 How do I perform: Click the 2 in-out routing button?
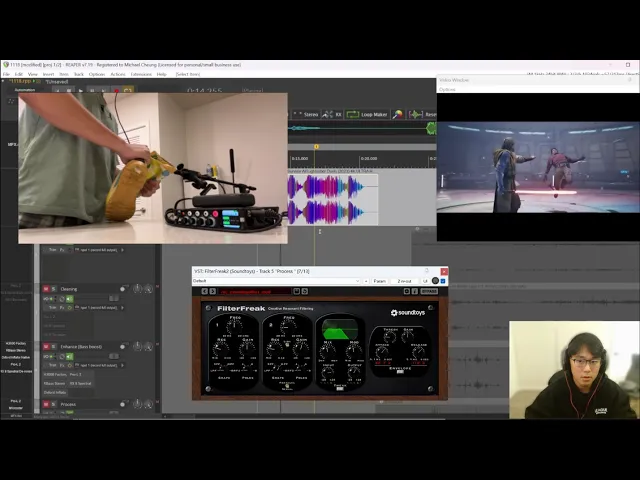(404, 281)
